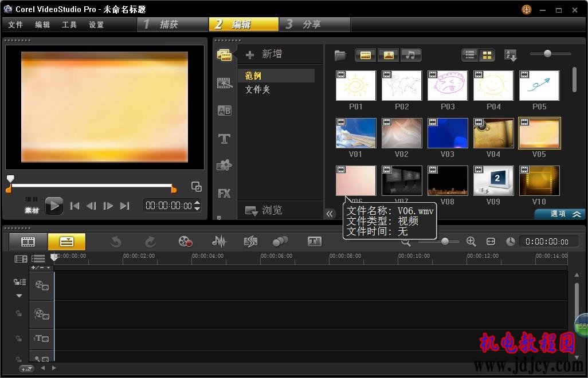Viewport: 588px width, 378px height.
Task: Play the preview clip
Action: (x=54, y=206)
